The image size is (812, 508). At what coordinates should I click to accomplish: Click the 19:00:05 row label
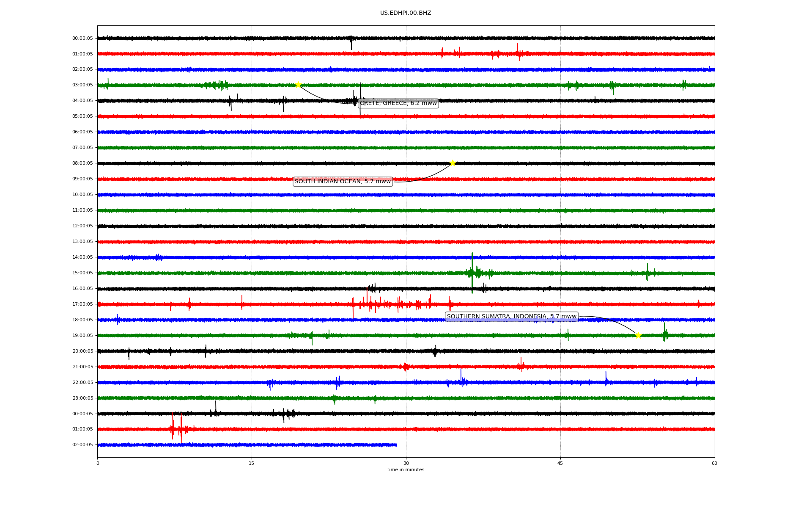82,336
